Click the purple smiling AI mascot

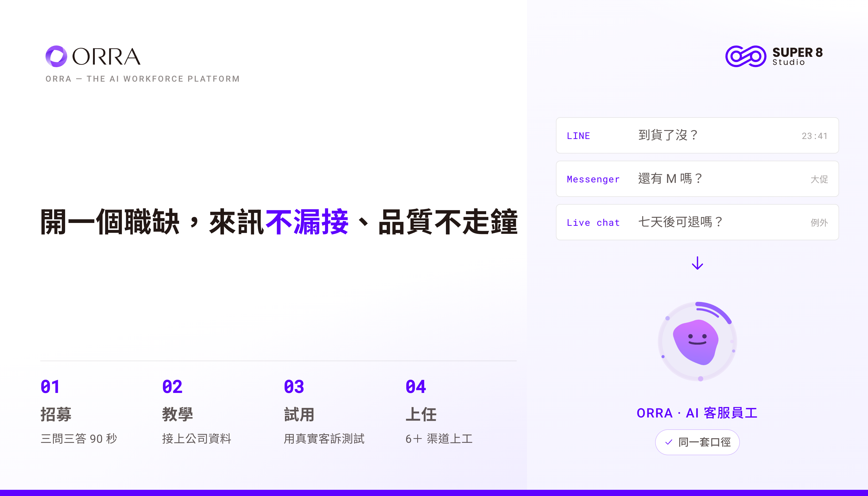click(x=696, y=342)
